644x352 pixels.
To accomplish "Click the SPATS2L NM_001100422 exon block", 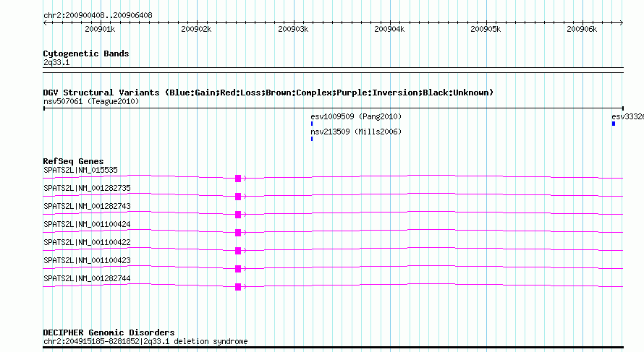I will 238,251.
